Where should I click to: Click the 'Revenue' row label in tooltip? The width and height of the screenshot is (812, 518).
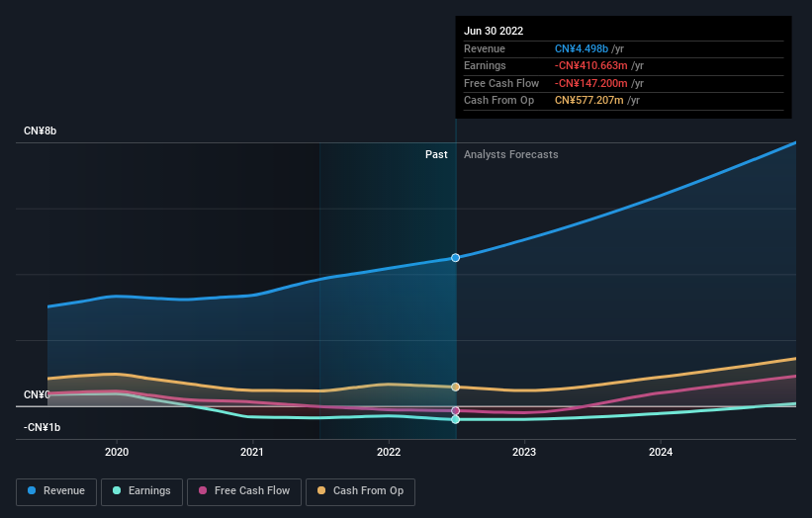point(485,48)
